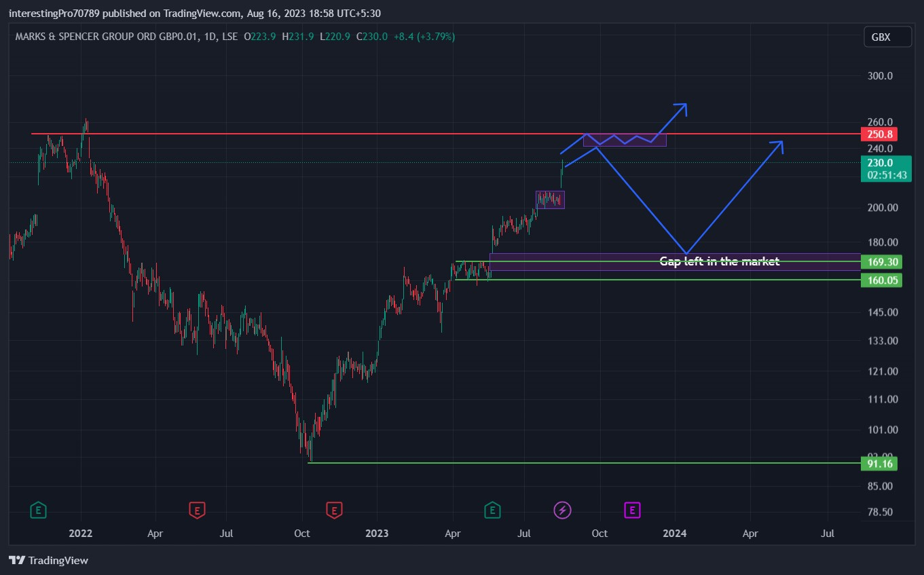This screenshot has width=924, height=575.
Task: Click the purple upcoming earnings E icon
Action: point(632,509)
